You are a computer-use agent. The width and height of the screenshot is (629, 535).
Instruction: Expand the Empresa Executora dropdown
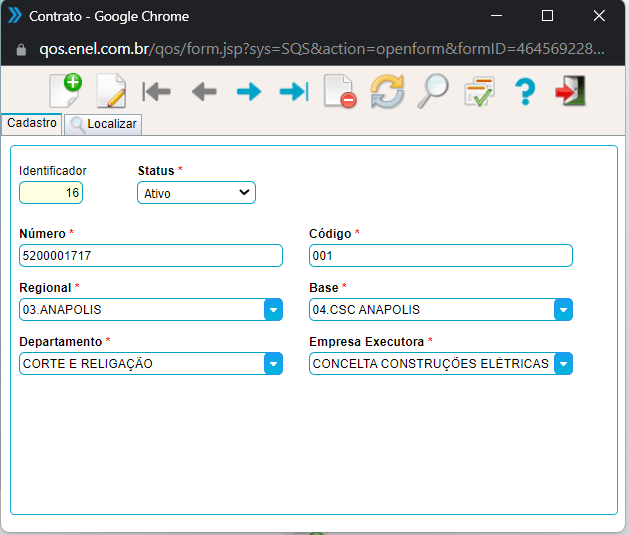point(564,364)
